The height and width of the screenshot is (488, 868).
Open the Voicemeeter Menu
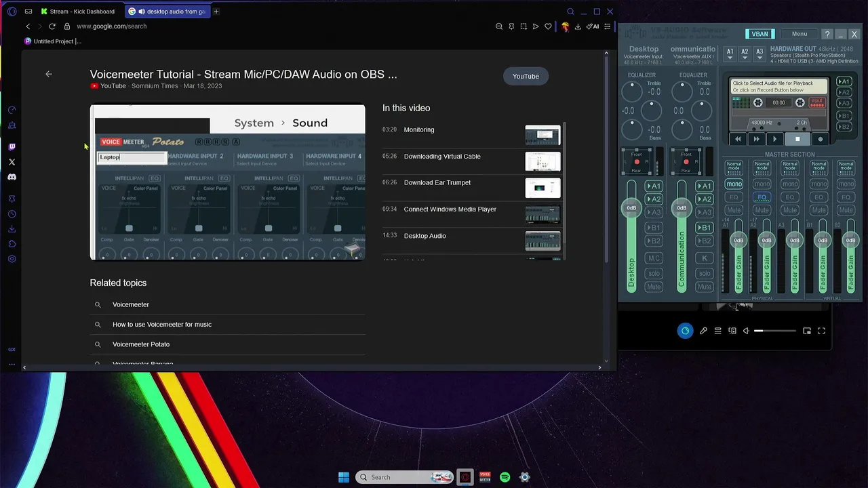[x=800, y=34]
